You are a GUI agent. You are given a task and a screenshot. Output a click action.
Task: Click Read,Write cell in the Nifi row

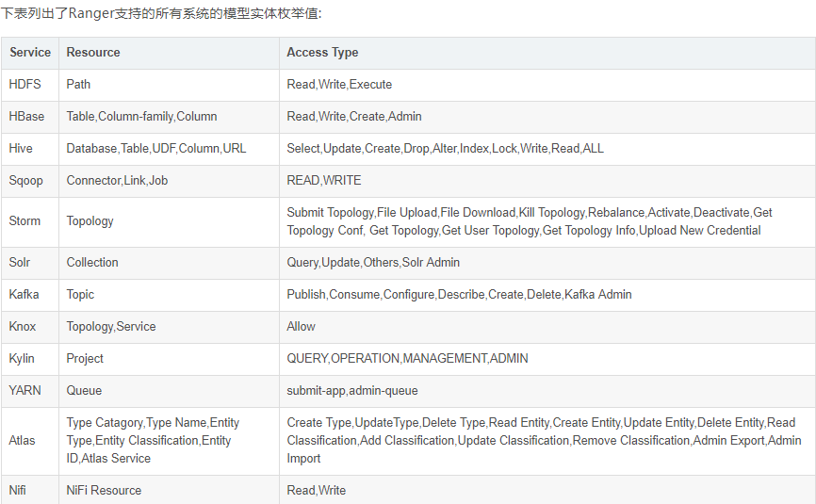(547, 490)
